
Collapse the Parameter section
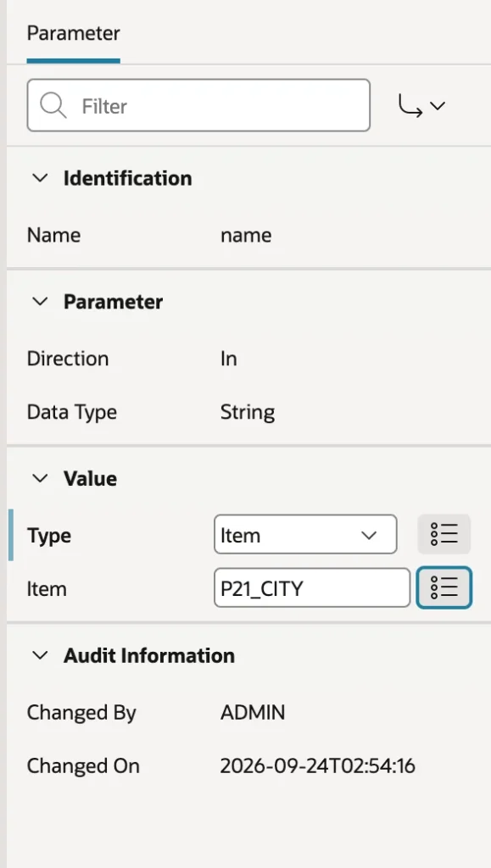(x=40, y=302)
